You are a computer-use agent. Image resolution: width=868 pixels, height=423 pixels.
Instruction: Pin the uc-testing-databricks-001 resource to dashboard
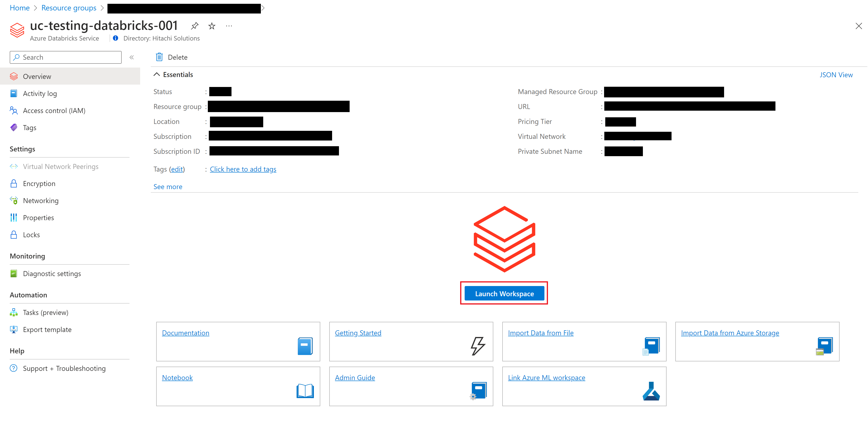[x=194, y=26]
